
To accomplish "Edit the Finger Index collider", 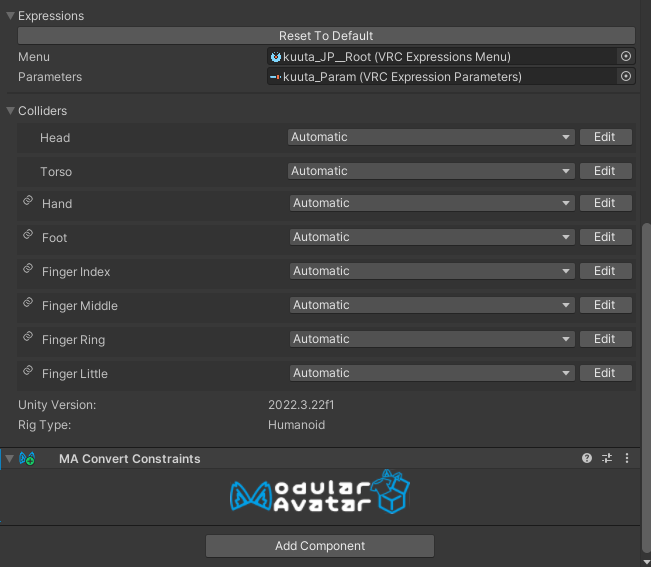I will 606,271.
